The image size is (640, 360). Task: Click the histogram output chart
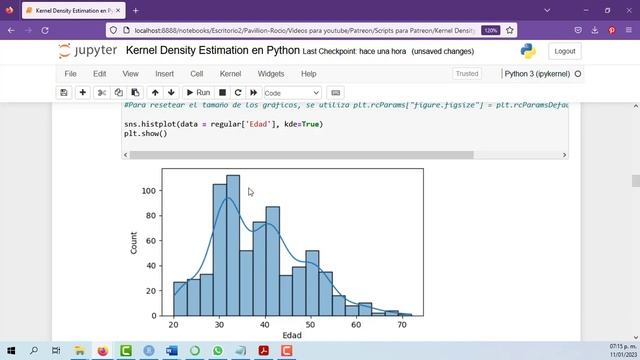(x=276, y=253)
